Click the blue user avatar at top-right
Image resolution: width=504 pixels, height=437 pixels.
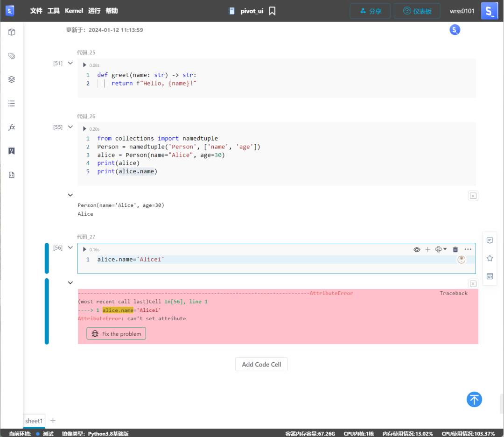[x=489, y=11]
